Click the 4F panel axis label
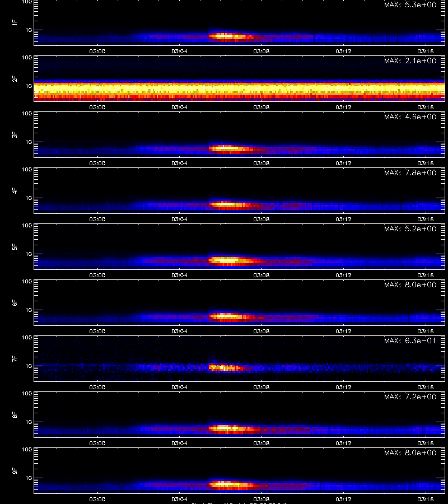448x504 pixels. tap(15, 190)
